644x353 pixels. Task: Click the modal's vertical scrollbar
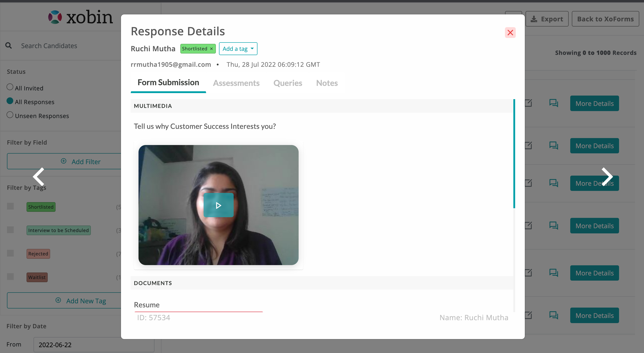coord(514,154)
